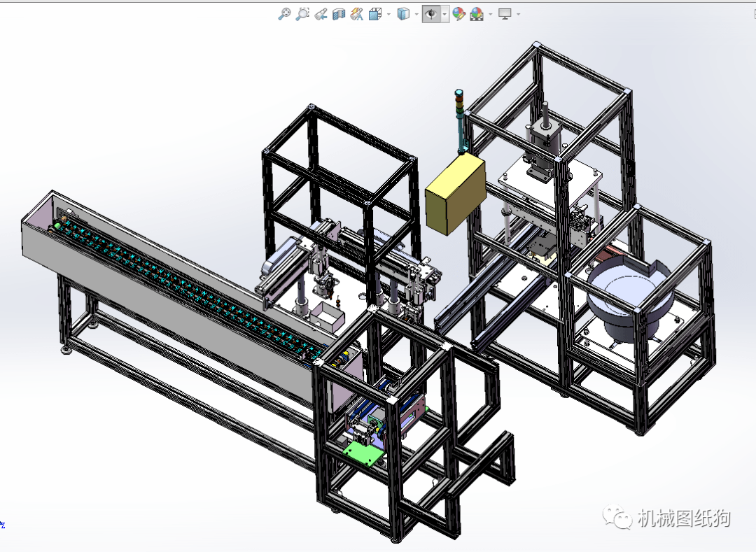
Task: Click the Zoom to Fit icon
Action: coord(284,14)
